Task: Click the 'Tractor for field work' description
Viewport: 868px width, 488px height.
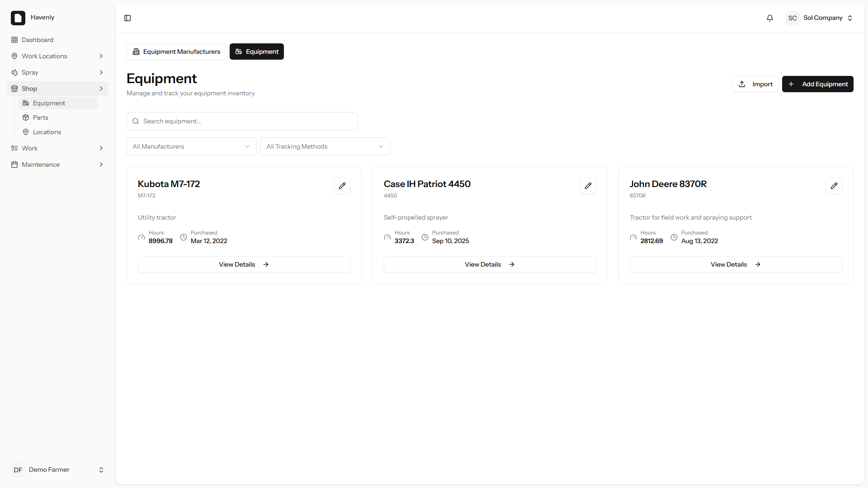Action: 691,217
